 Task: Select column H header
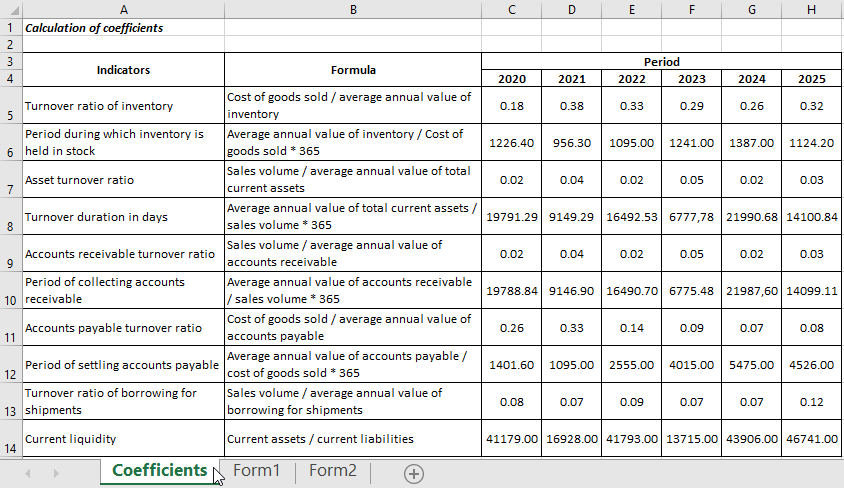(x=812, y=9)
